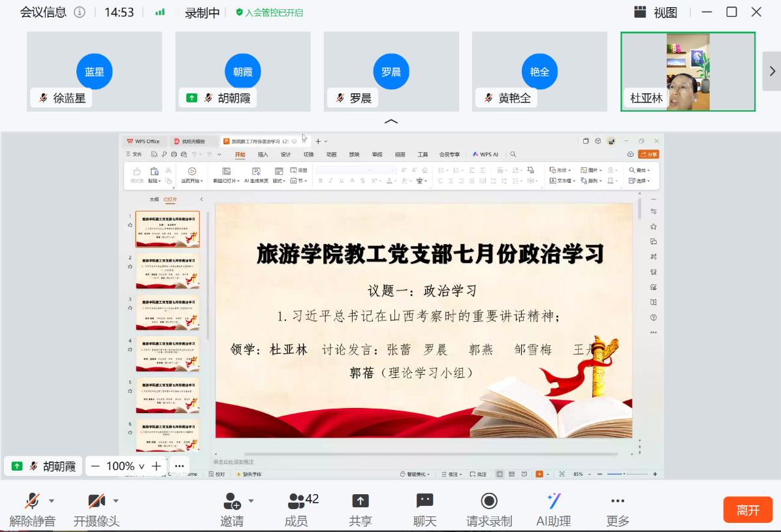Select 杜亚林's video thumbnail
781x532 pixels.
coord(688,72)
